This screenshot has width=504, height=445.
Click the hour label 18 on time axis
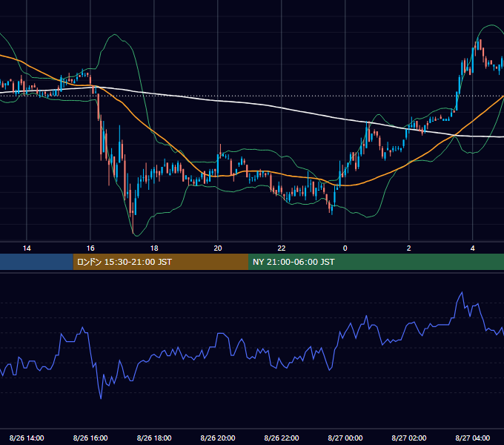point(154,248)
